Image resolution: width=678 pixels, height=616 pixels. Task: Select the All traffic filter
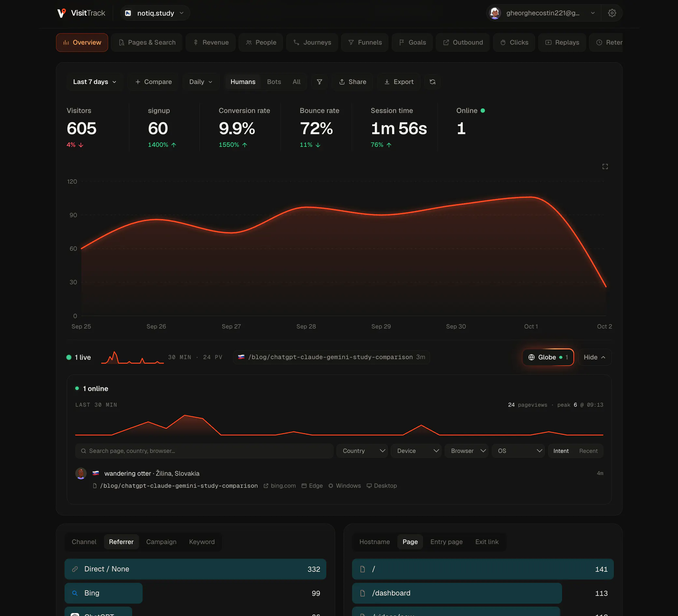tap(296, 82)
